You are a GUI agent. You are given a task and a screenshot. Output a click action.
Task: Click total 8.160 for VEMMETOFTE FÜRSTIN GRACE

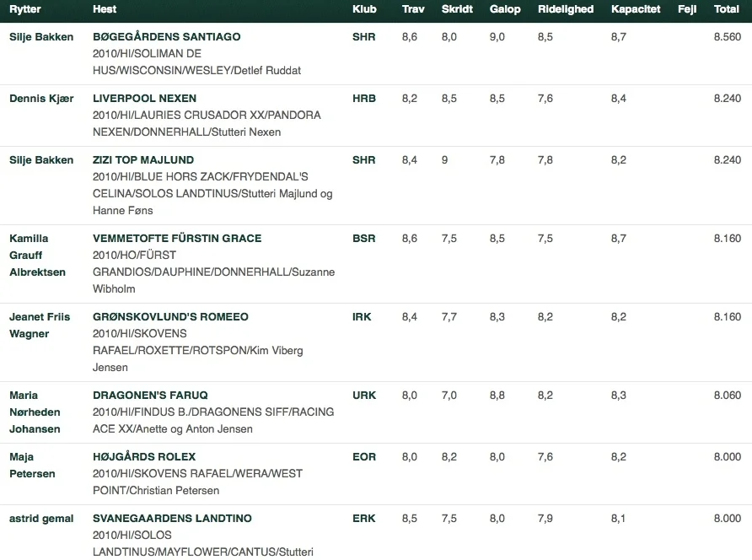pyautogui.click(x=728, y=239)
